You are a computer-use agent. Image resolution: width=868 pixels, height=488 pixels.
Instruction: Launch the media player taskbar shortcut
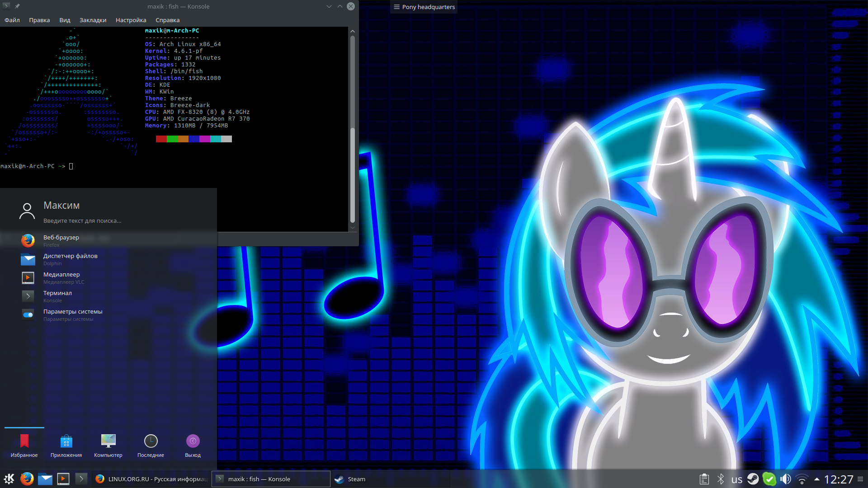pos(63,479)
